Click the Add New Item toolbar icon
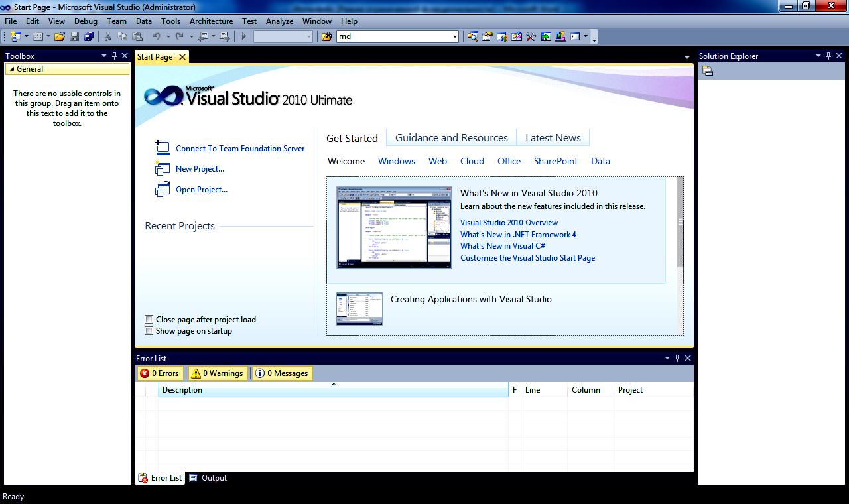 [x=38, y=36]
